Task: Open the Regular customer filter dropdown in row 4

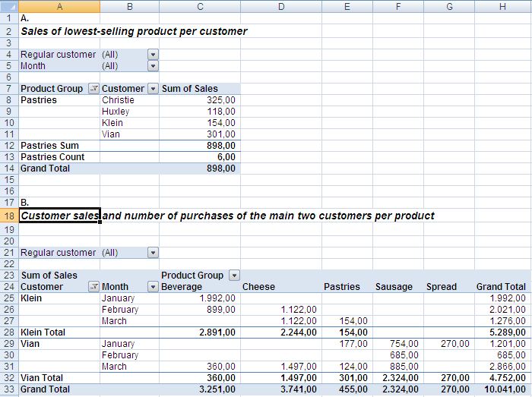Action: (x=153, y=55)
